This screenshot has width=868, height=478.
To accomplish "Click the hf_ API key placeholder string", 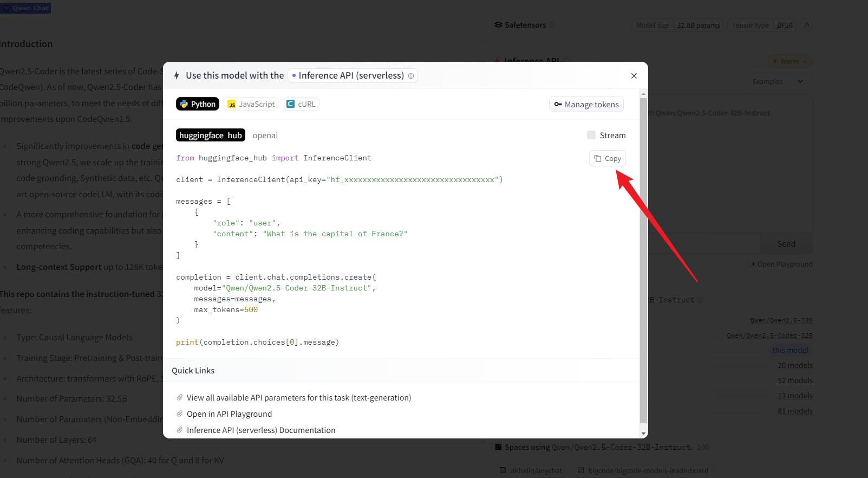I will [413, 180].
